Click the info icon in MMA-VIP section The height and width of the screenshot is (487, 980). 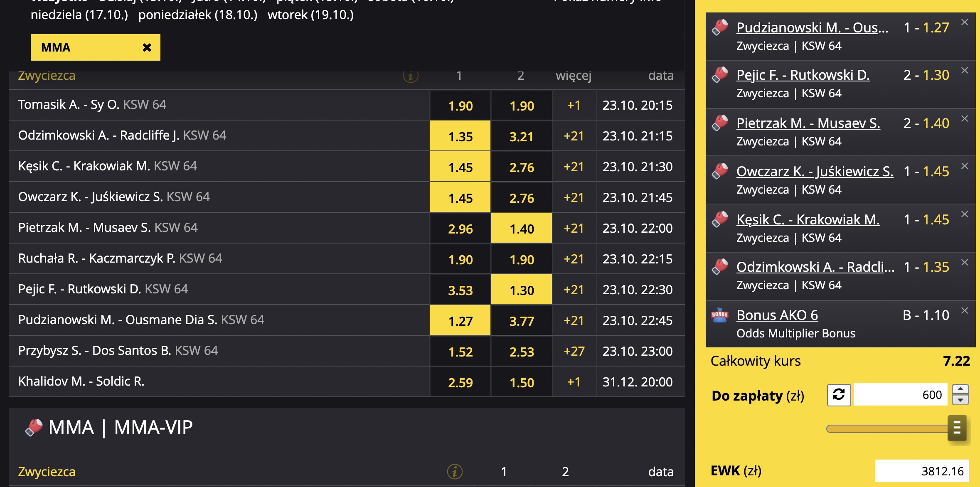click(x=455, y=472)
